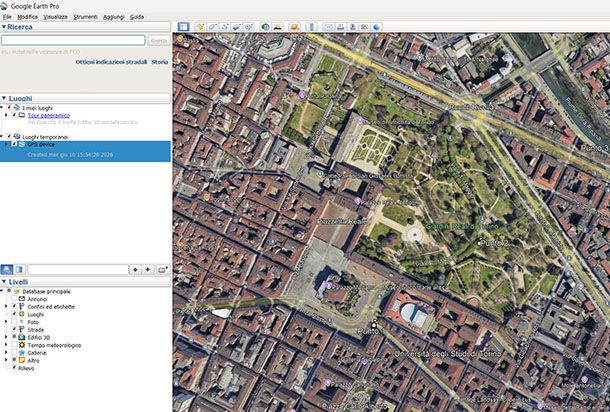610x412 pixels.
Task: Collapse the Luoghi panel header triangle
Action: click(x=4, y=98)
